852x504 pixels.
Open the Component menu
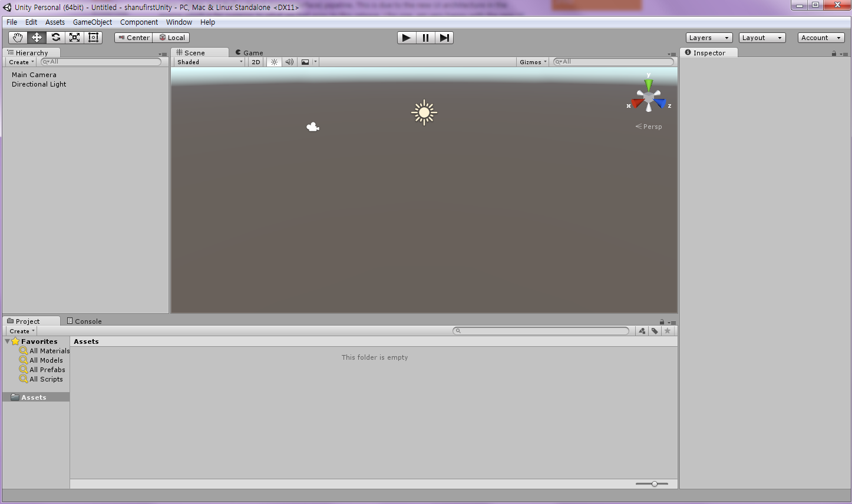[x=139, y=22]
